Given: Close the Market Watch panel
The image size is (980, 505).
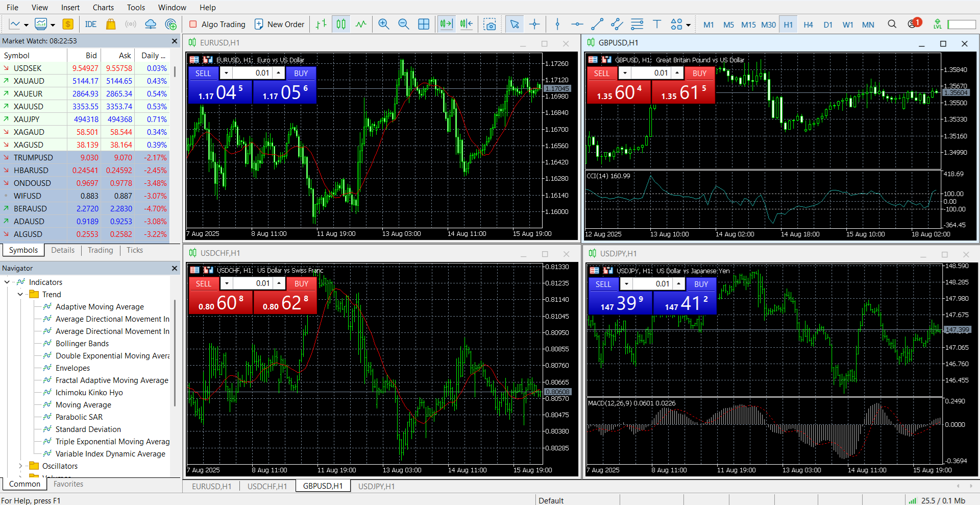Looking at the screenshot, I should pyautogui.click(x=175, y=41).
